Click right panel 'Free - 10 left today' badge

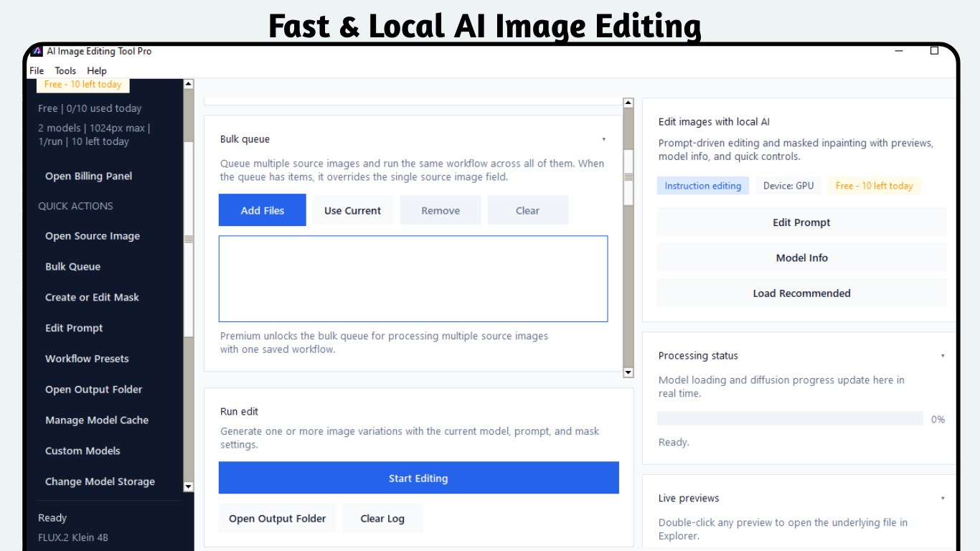(x=875, y=186)
